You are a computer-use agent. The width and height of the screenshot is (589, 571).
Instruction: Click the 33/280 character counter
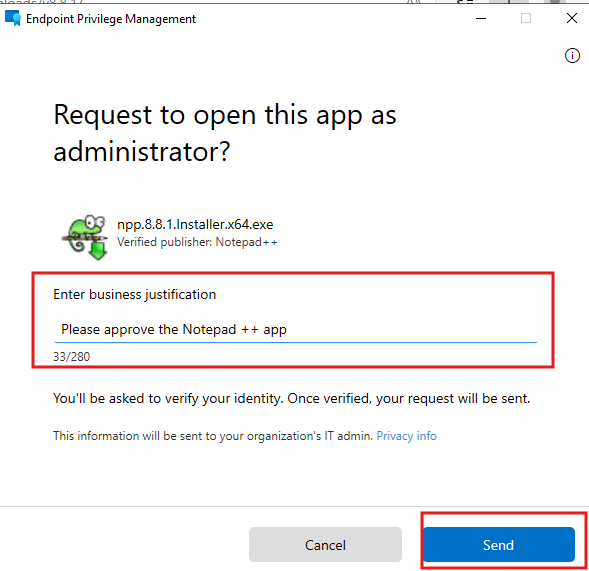pos(71,356)
